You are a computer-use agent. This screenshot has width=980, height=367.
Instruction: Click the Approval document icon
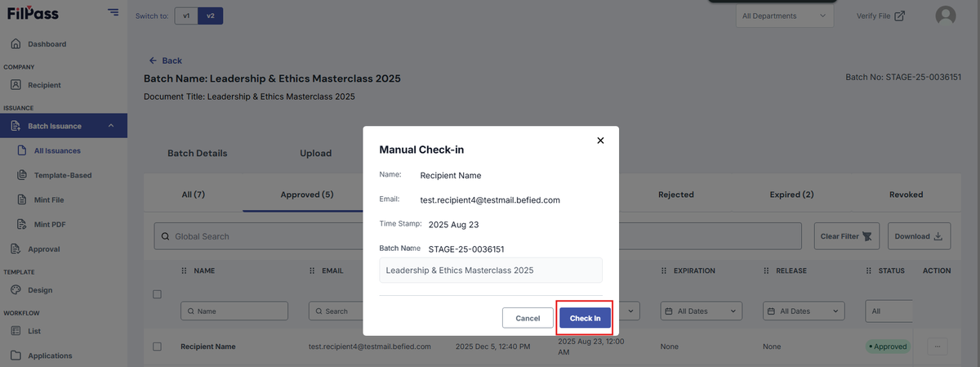(x=16, y=249)
